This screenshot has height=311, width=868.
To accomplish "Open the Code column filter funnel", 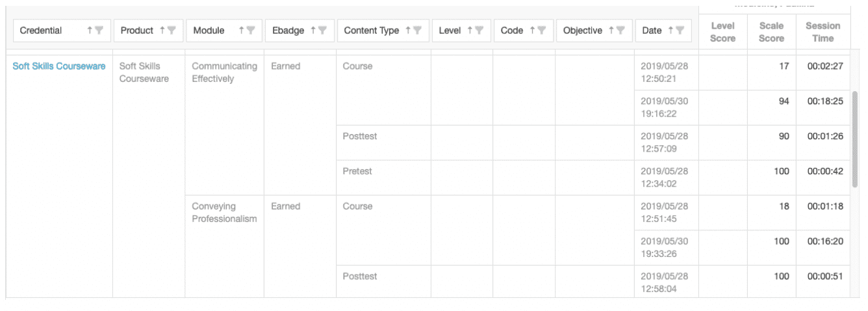I will 541,31.
